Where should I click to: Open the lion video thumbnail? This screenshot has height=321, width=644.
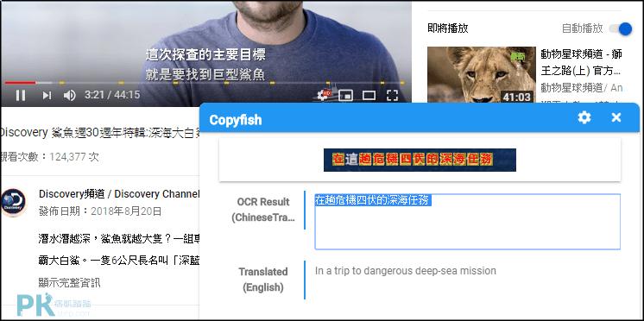point(482,75)
